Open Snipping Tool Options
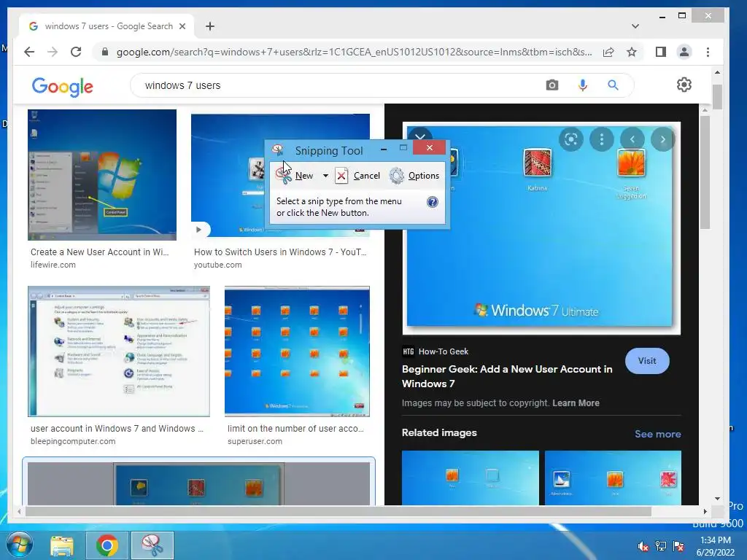This screenshot has height=560, width=747. 414,176
